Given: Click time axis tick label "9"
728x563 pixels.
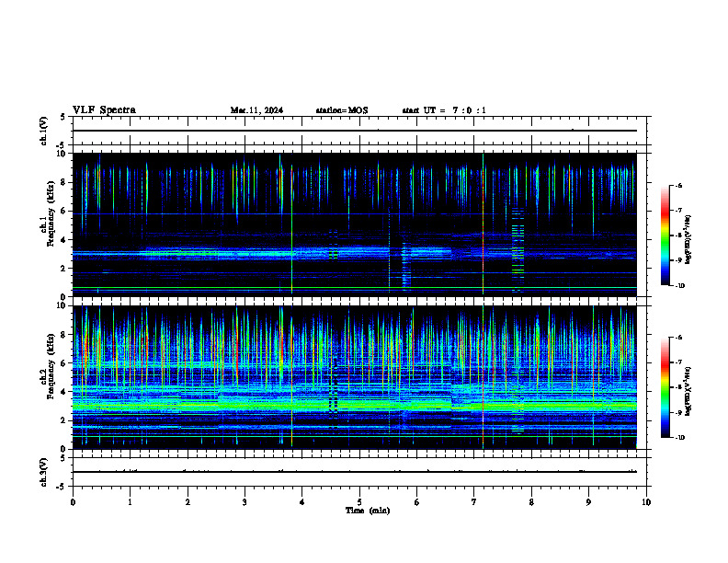Looking at the screenshot, I should [x=588, y=502].
